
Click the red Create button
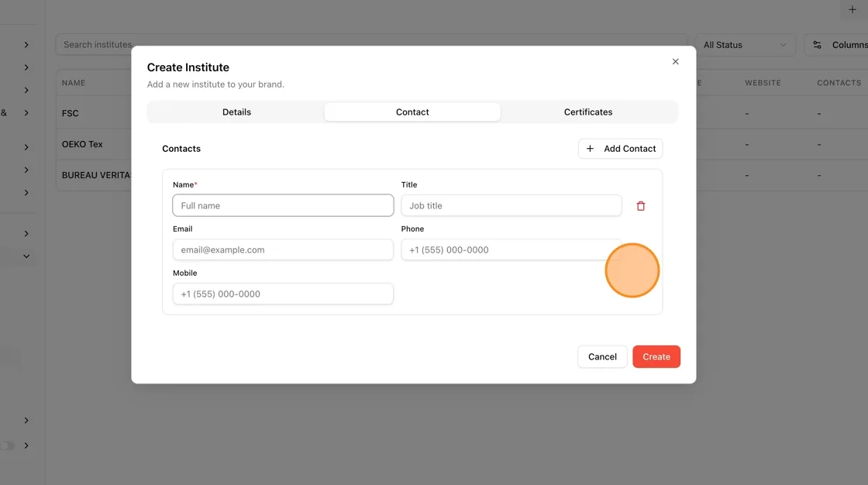pyautogui.click(x=656, y=356)
